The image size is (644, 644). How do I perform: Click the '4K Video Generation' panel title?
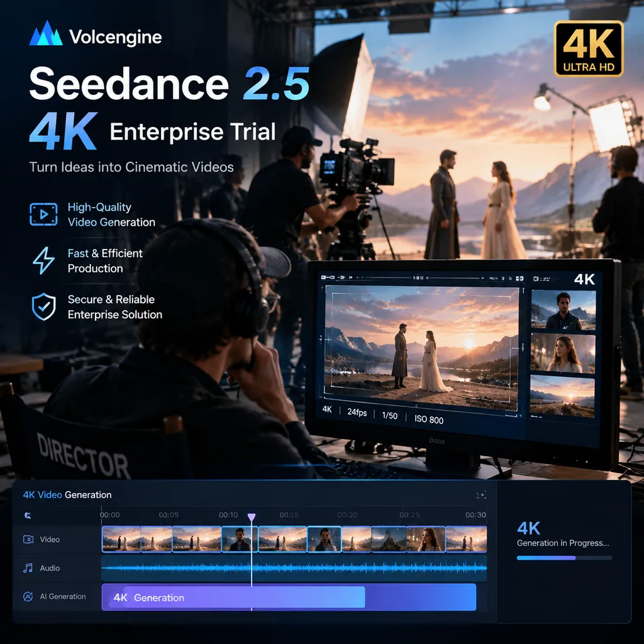point(67,495)
